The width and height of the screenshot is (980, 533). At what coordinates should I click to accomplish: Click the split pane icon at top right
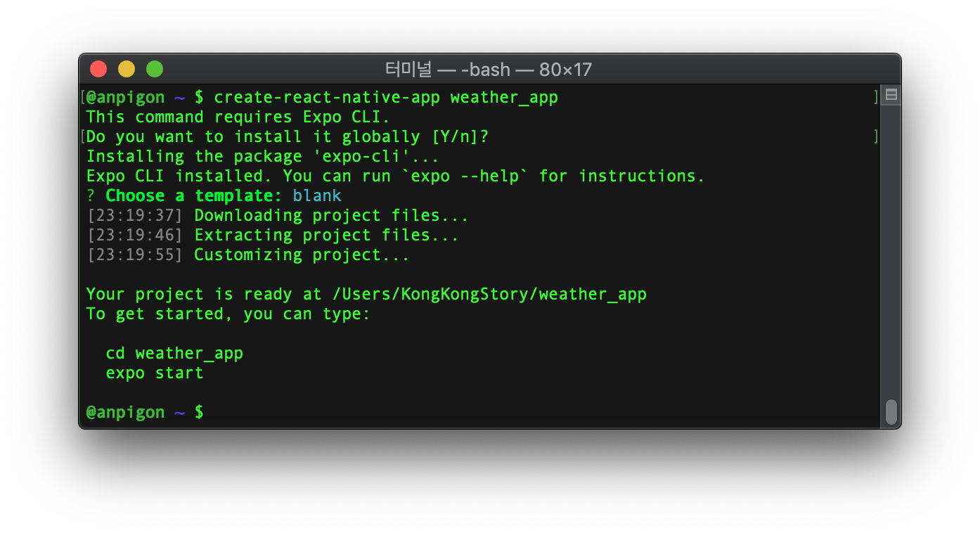pyautogui.click(x=891, y=95)
